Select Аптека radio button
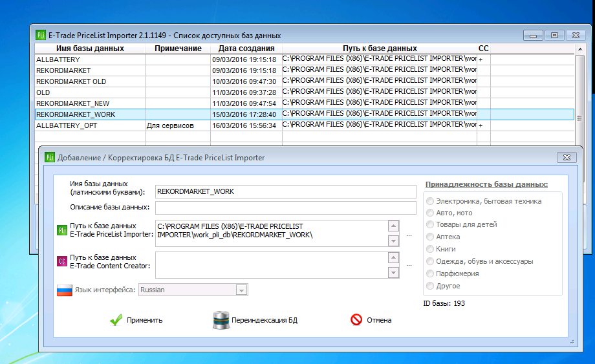 point(430,237)
